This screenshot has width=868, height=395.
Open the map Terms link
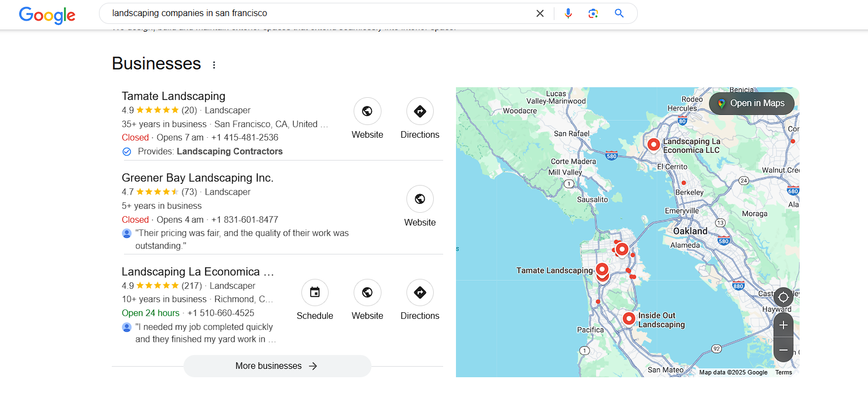783,372
